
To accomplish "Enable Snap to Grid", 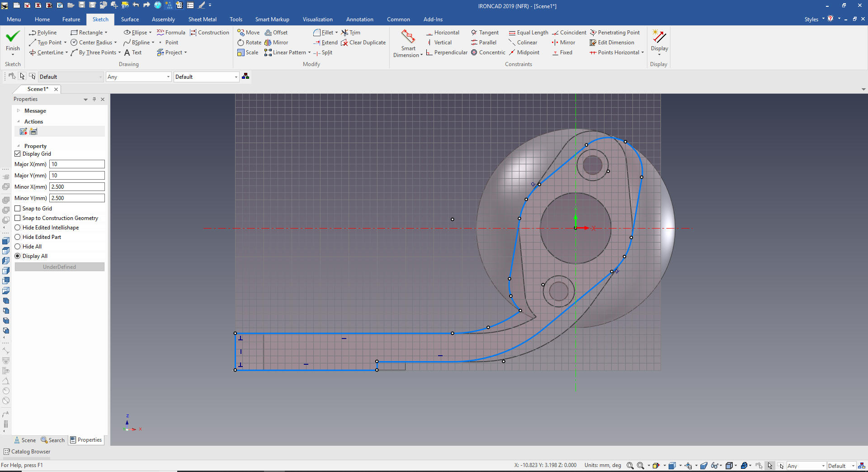I will point(18,209).
